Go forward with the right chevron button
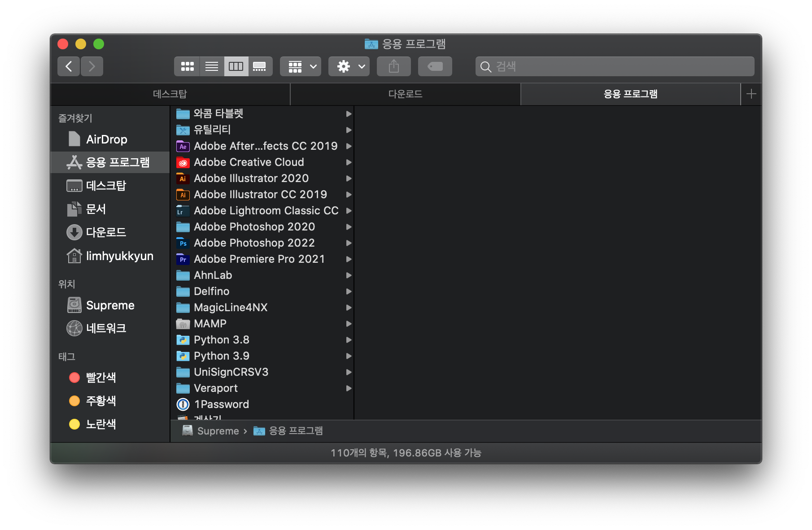The height and width of the screenshot is (530, 812). (92, 67)
